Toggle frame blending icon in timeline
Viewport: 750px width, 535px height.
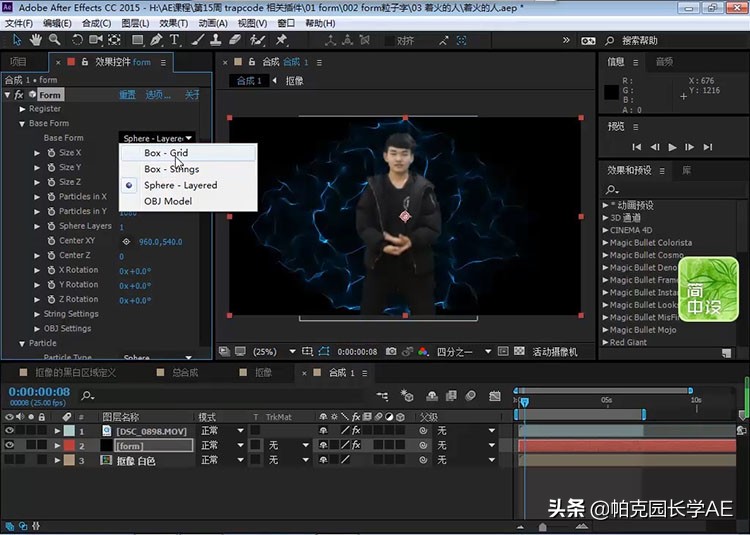pos(451,396)
